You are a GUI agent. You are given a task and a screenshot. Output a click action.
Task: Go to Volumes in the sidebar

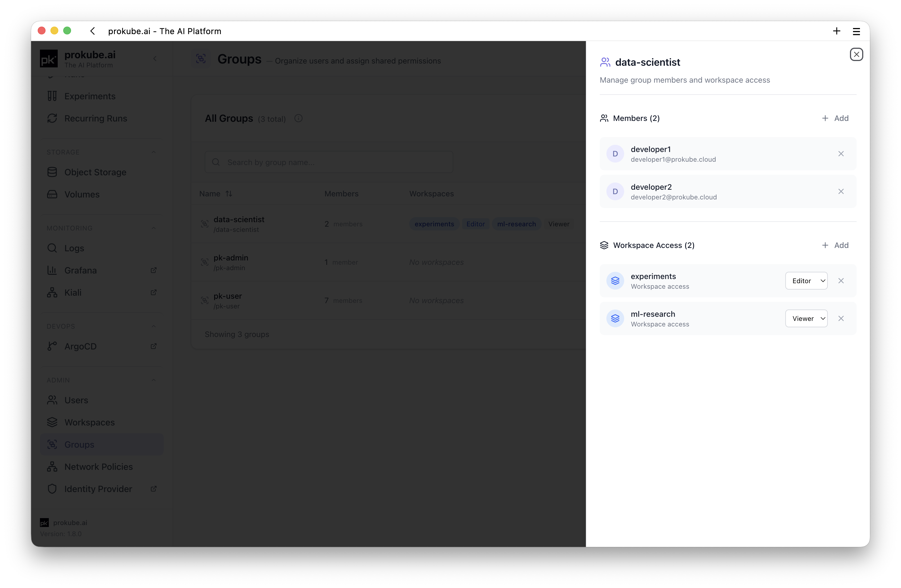pos(102,195)
